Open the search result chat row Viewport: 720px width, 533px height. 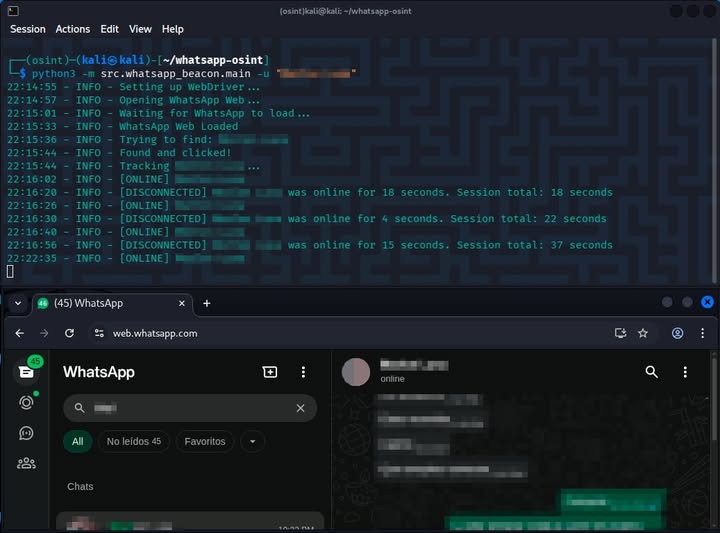190,522
